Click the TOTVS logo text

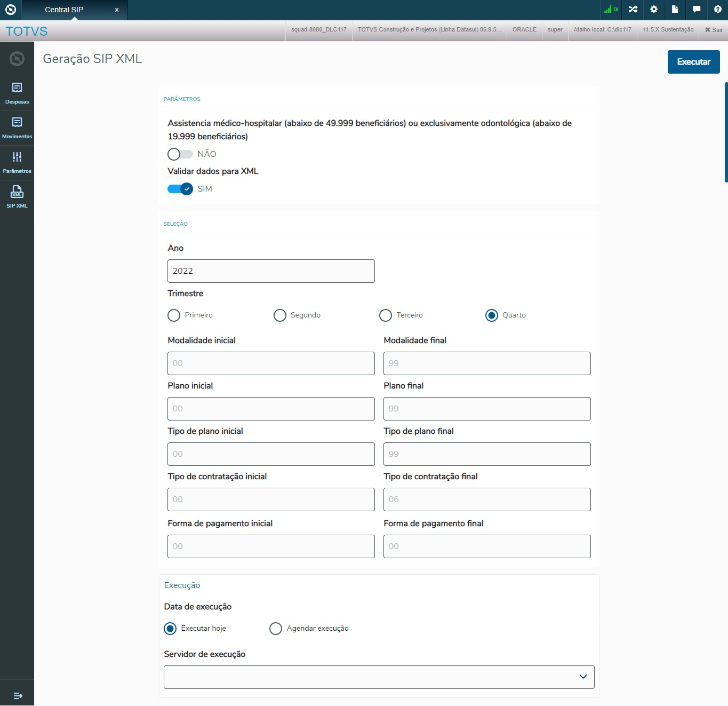[x=27, y=31]
